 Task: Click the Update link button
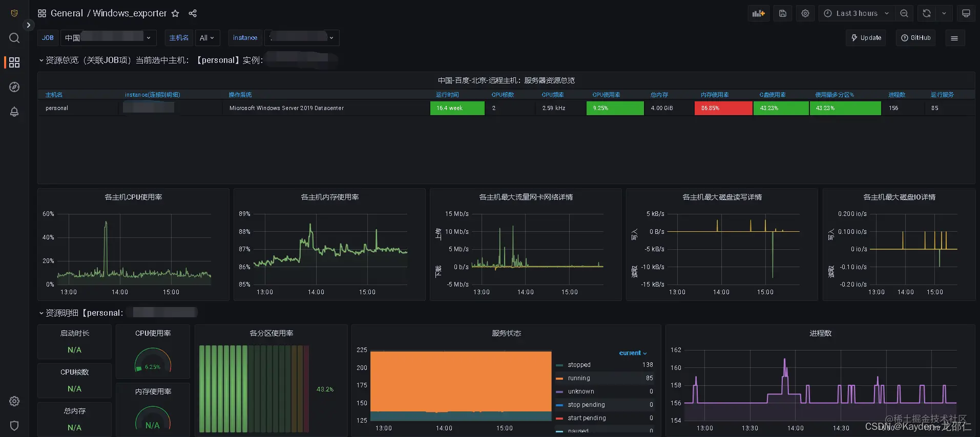pos(866,38)
